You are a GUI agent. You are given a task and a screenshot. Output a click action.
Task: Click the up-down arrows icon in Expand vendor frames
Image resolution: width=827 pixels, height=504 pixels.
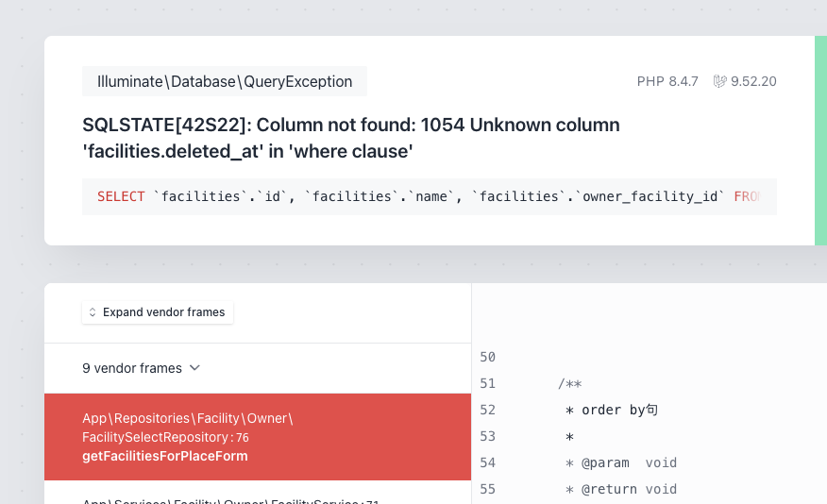coord(93,312)
